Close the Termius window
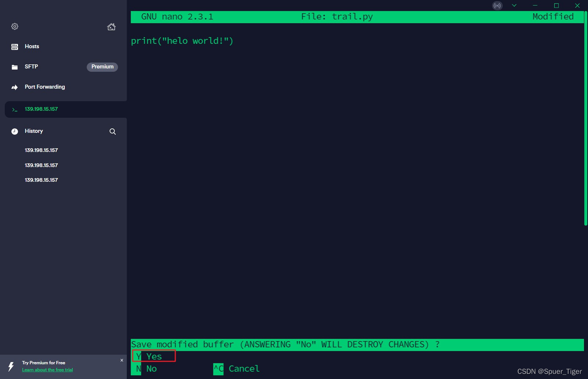The width and height of the screenshot is (588, 379). 577,6
